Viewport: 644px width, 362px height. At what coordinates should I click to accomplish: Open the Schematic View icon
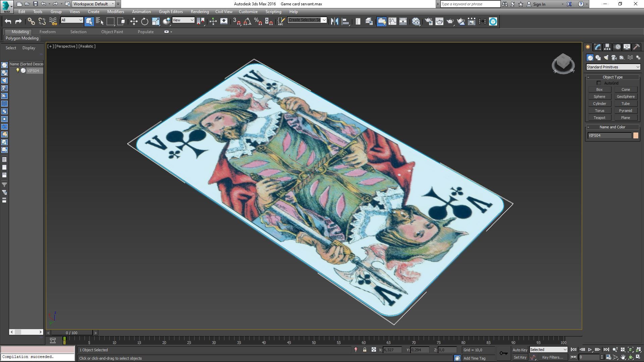[403, 21]
